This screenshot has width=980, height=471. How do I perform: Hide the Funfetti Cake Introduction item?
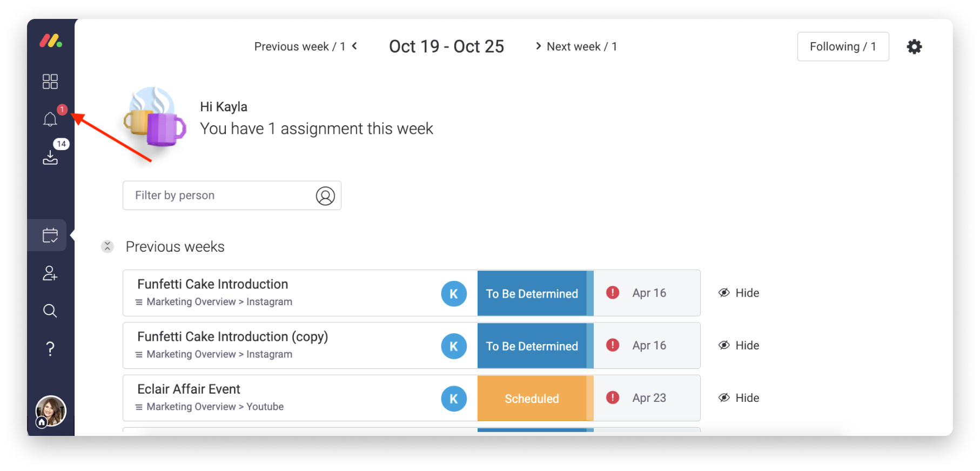click(739, 293)
